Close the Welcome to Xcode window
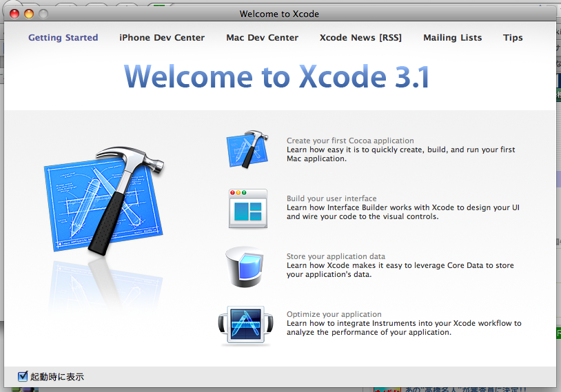Viewport: 561px width, 392px height. pos(14,14)
